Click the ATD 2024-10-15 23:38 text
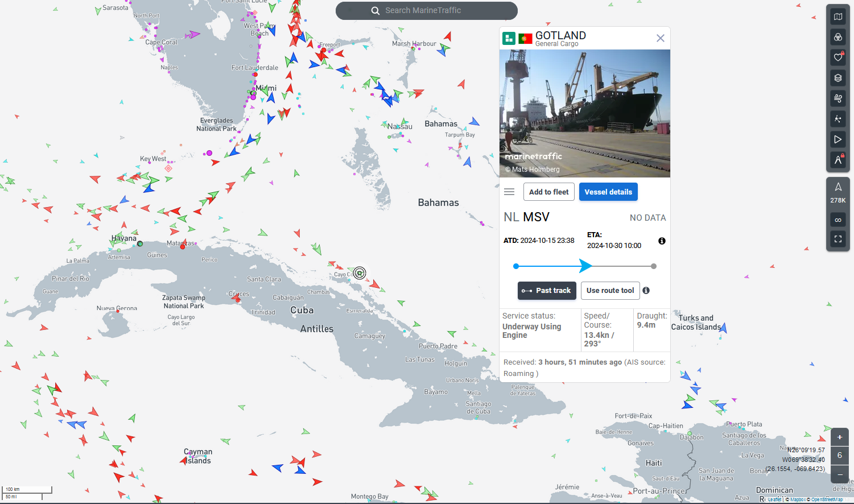Image resolution: width=854 pixels, height=504 pixels. [539, 241]
